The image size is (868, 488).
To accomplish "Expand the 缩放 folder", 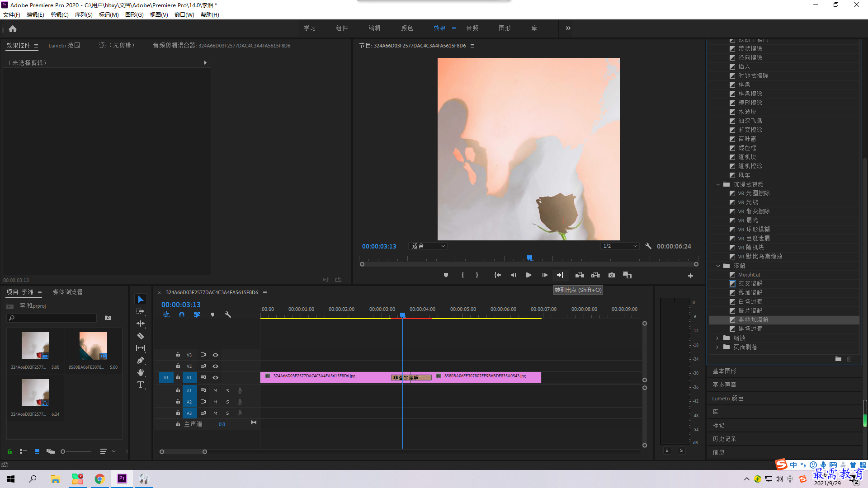I will point(717,338).
